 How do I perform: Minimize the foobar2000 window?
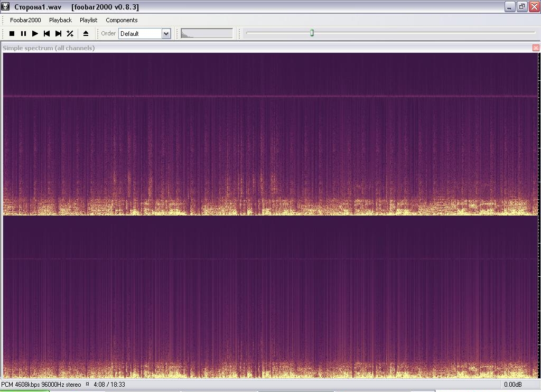(x=510, y=7)
